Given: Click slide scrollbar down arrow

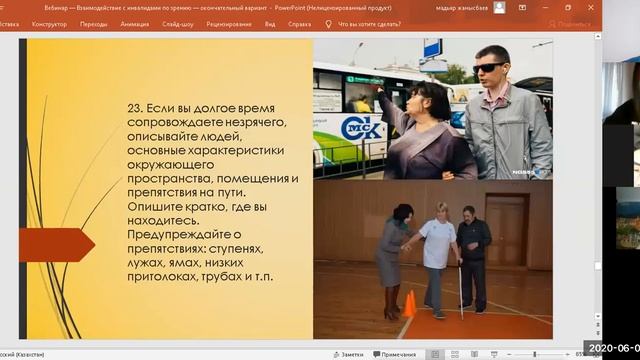Looking at the screenshot, I should [598, 316].
